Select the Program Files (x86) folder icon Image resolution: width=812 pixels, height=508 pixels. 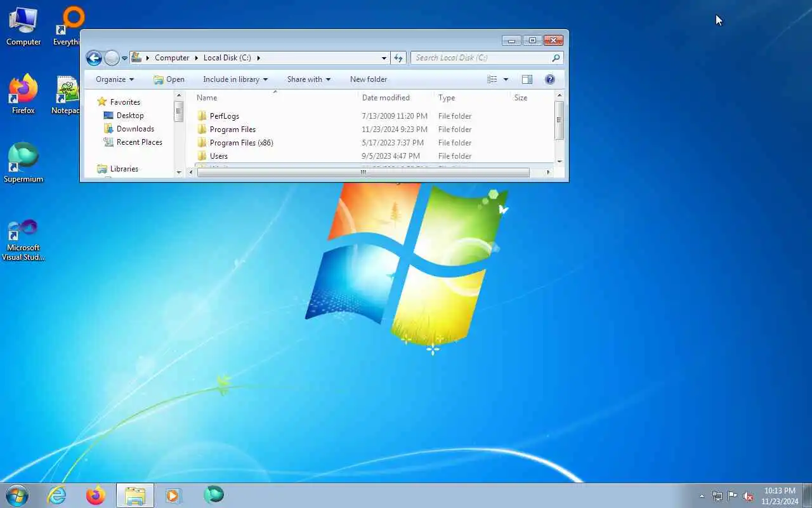coord(202,143)
